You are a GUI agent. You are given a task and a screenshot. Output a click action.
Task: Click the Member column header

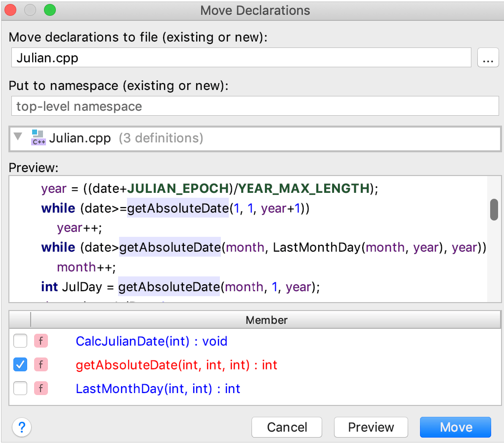click(266, 320)
